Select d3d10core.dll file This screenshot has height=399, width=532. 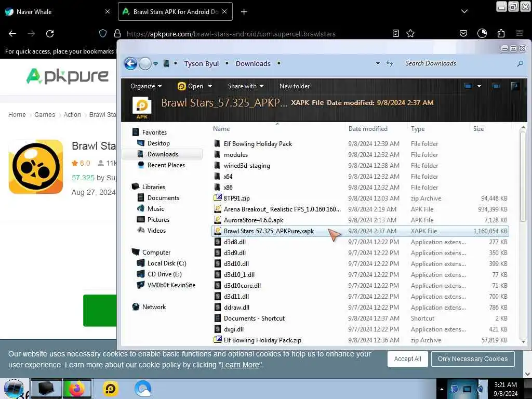point(242,285)
